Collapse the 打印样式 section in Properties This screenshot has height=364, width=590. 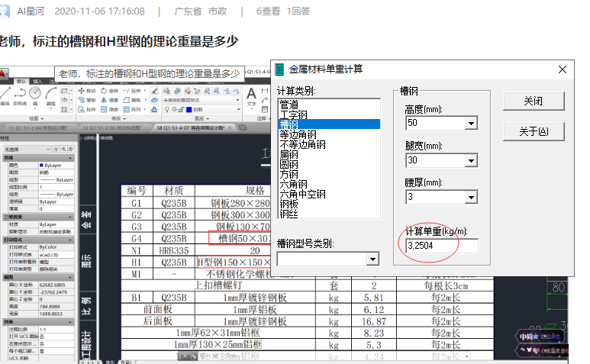click(70, 240)
